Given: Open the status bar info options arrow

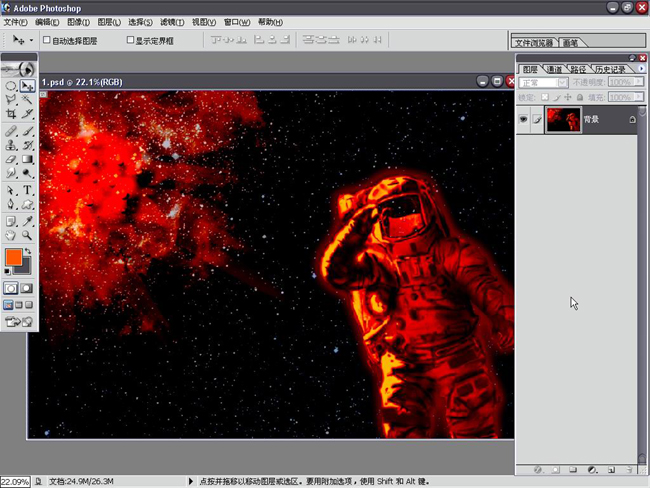Looking at the screenshot, I should pos(191,481).
